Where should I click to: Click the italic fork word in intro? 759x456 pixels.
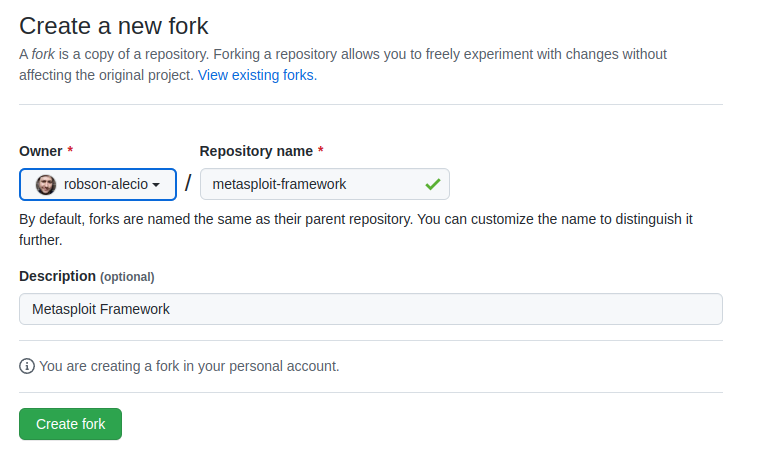44,54
